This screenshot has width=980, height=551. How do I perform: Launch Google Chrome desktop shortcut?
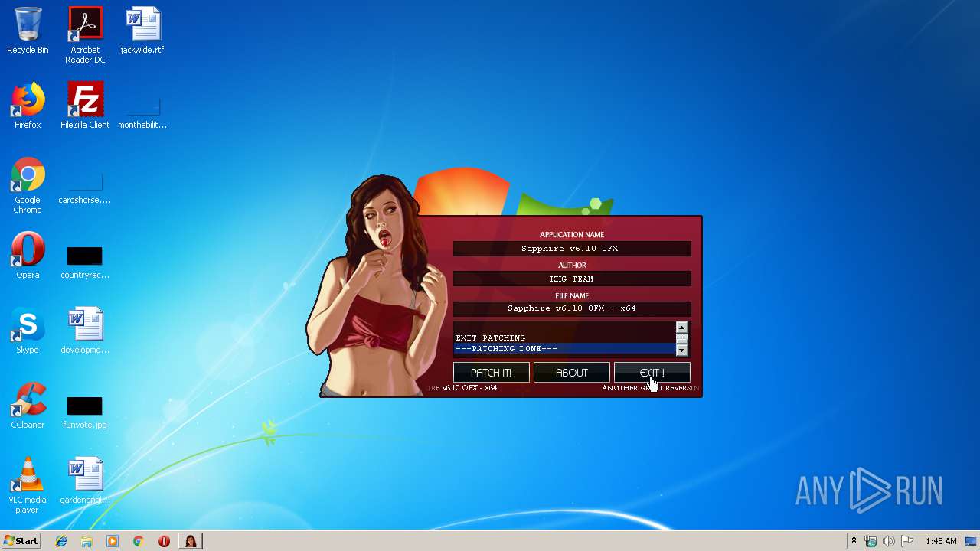pos(28,185)
